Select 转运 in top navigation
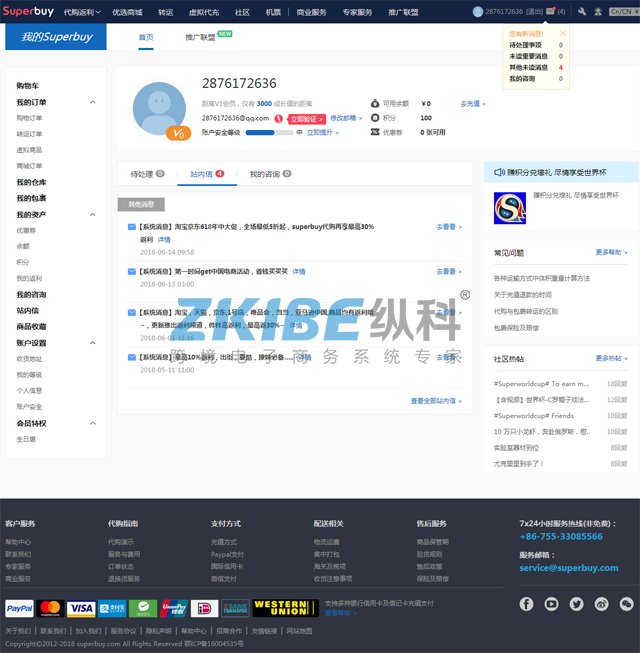Screen dimensions: 640x653 [165, 12]
